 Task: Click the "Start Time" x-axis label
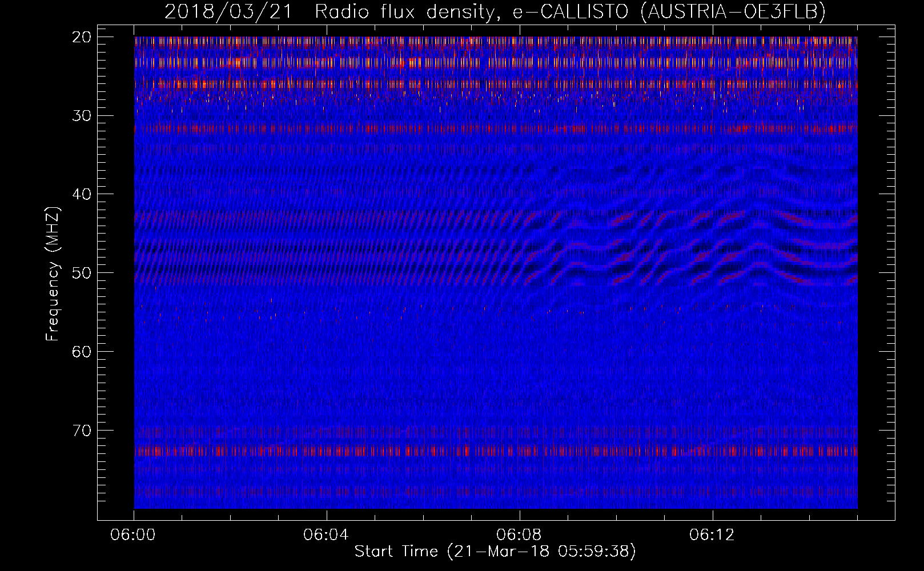click(495, 552)
